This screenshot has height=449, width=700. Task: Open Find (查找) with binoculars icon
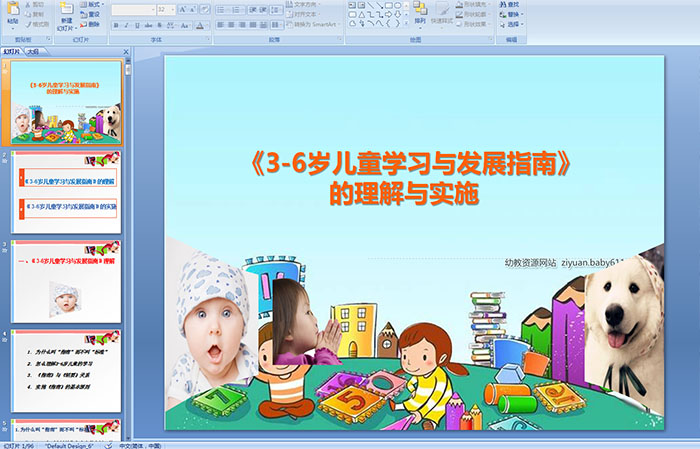(509, 4)
